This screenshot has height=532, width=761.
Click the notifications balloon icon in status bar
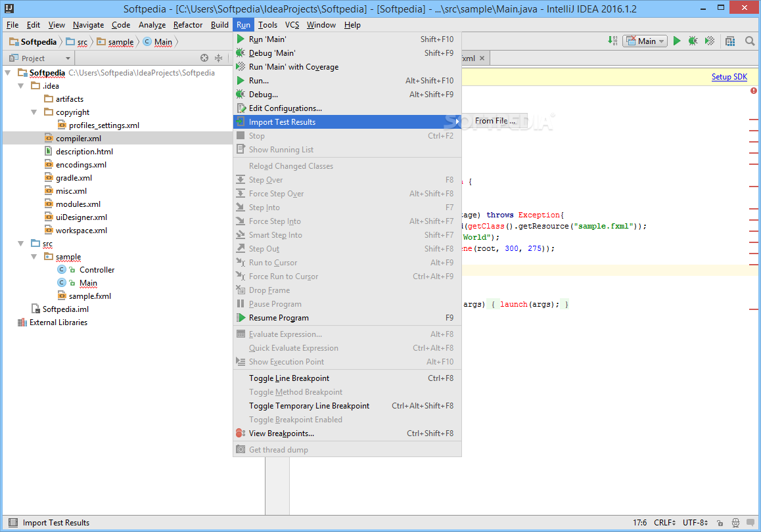coord(750,523)
